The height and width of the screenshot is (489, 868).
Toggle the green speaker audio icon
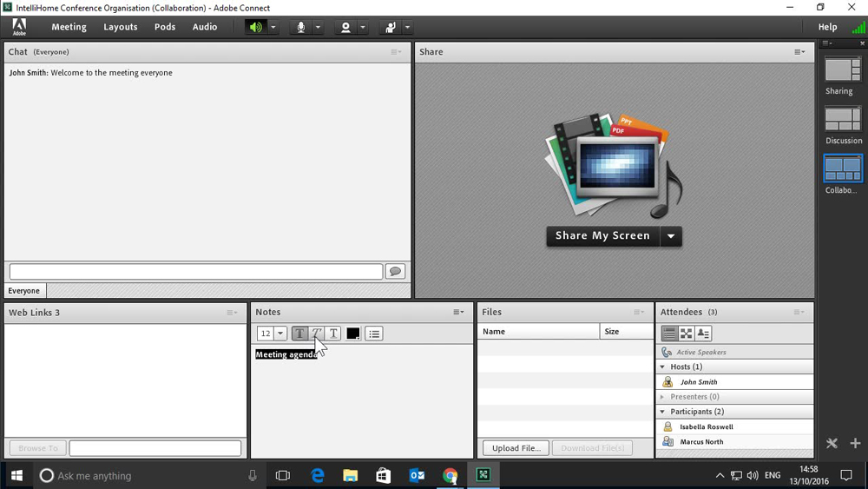tap(256, 27)
